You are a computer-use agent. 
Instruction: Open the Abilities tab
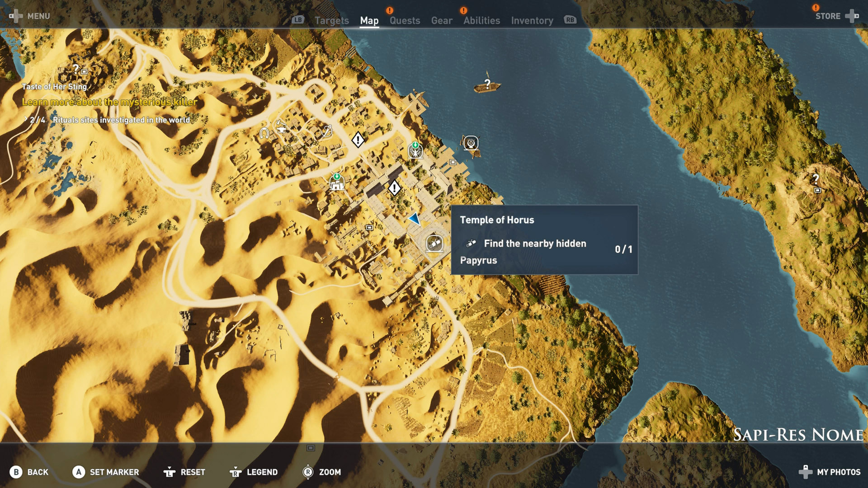[481, 20]
